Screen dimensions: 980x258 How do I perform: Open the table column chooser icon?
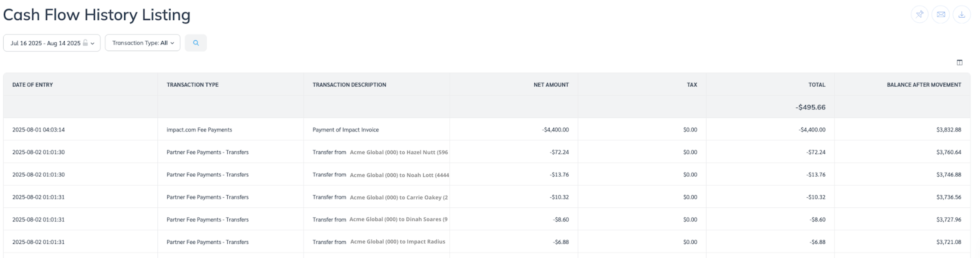pyautogui.click(x=959, y=63)
